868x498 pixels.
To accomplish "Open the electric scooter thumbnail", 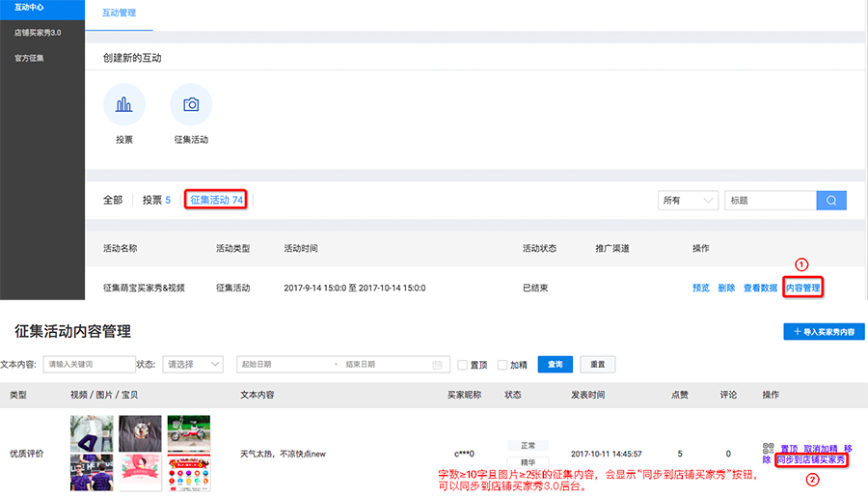I will 189,433.
